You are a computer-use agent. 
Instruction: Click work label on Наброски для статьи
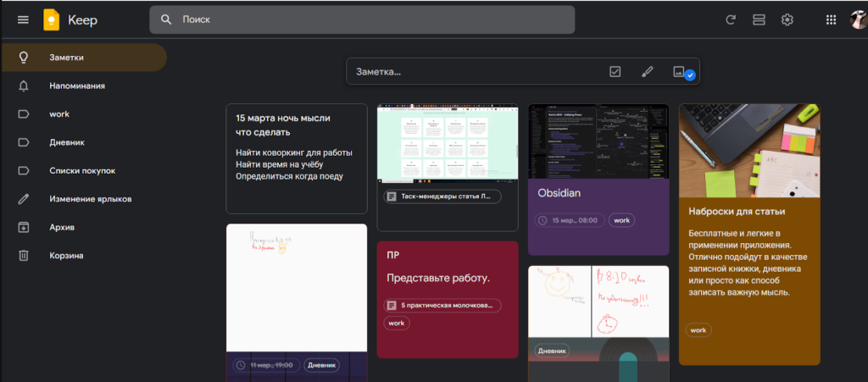coord(698,330)
